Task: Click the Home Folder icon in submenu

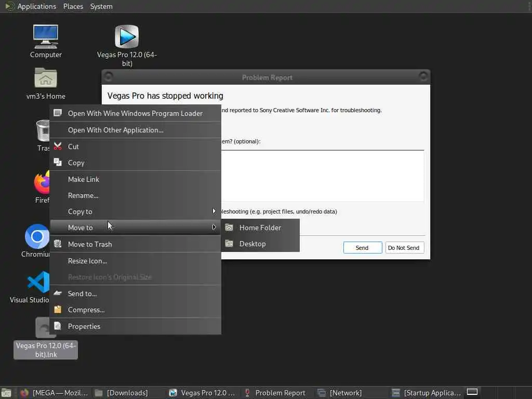Action: [229, 228]
